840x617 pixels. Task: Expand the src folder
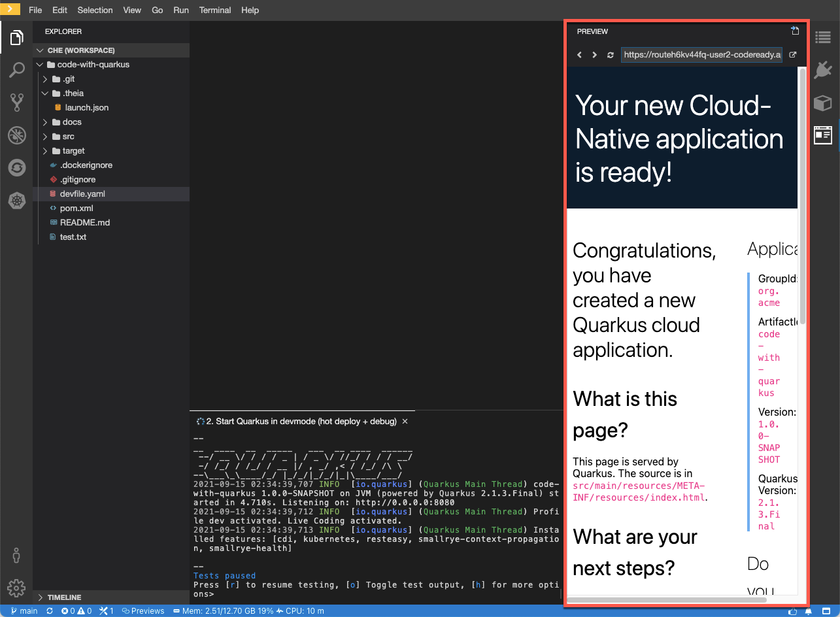pos(111,137)
